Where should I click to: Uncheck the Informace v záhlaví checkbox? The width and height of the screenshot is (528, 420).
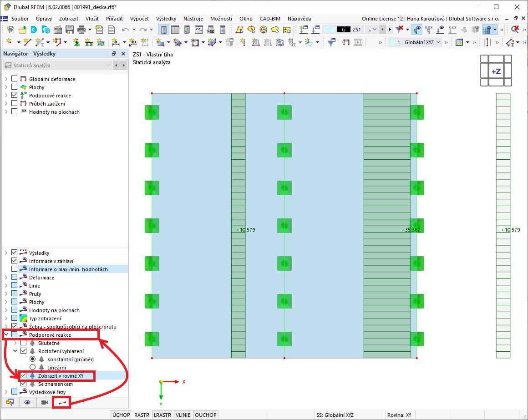pyautogui.click(x=14, y=261)
